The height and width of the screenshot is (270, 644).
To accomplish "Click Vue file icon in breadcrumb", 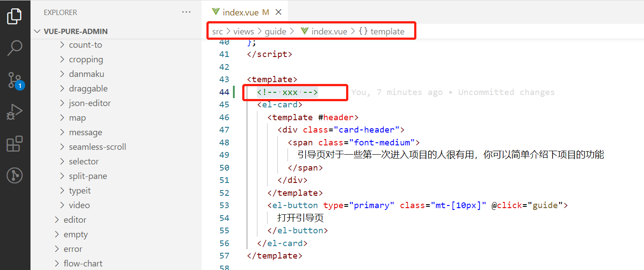I will coord(305,31).
